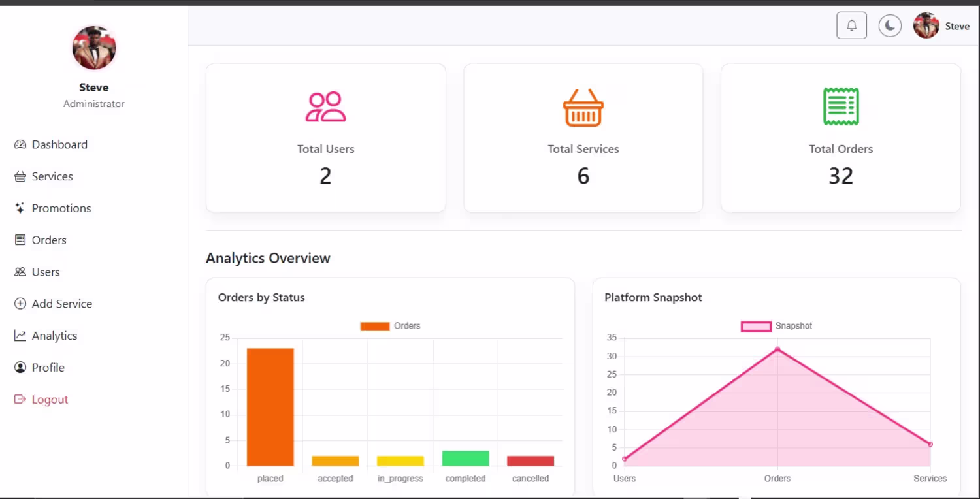Screen dimensions: 980x499
Task: Toggle the Snapshot legend swatch
Action: point(756,326)
